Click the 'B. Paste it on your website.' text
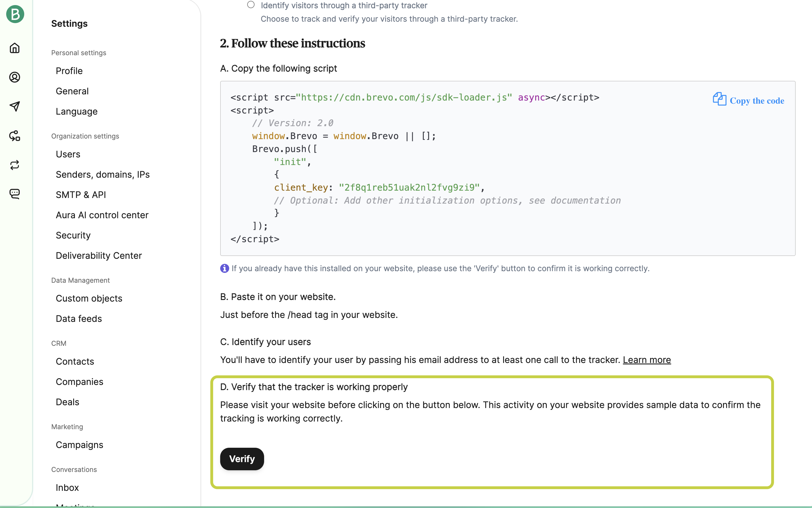This screenshot has height=508, width=812. 278,297
